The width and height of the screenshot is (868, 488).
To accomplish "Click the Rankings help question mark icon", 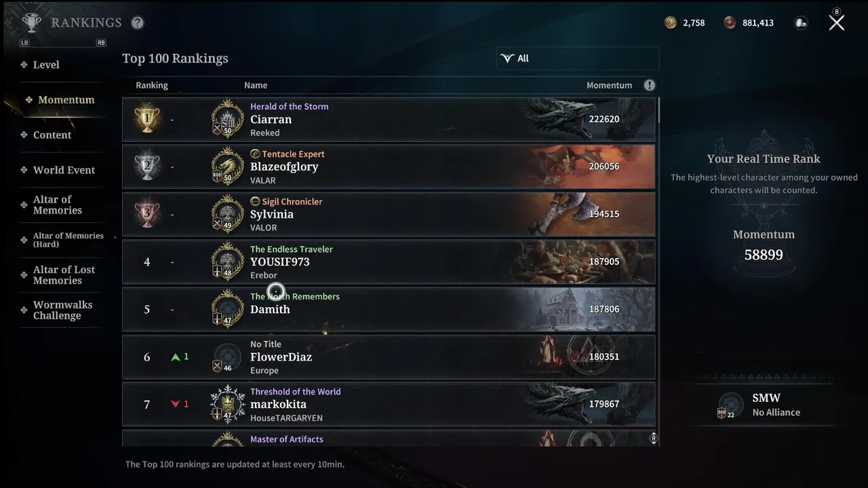I will pyautogui.click(x=138, y=22).
